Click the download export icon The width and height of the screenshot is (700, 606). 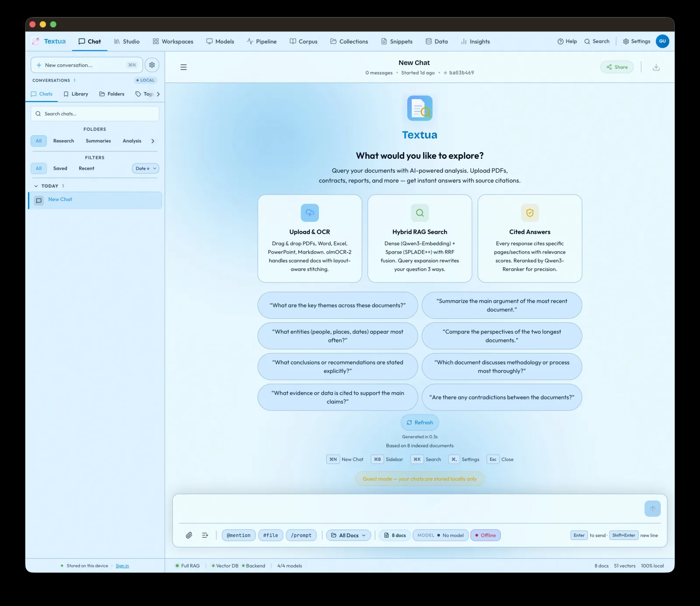(x=656, y=67)
